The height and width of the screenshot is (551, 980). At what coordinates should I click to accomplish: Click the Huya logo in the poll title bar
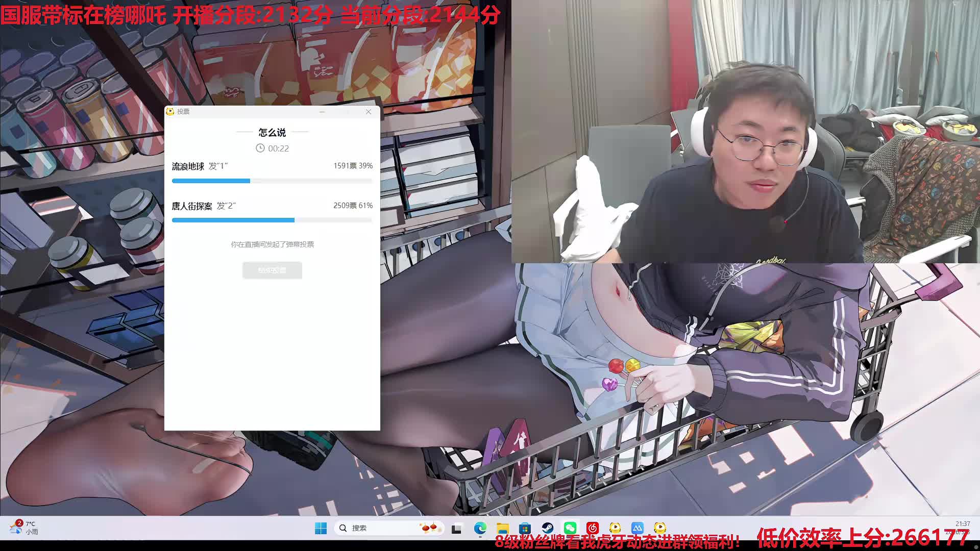170,111
